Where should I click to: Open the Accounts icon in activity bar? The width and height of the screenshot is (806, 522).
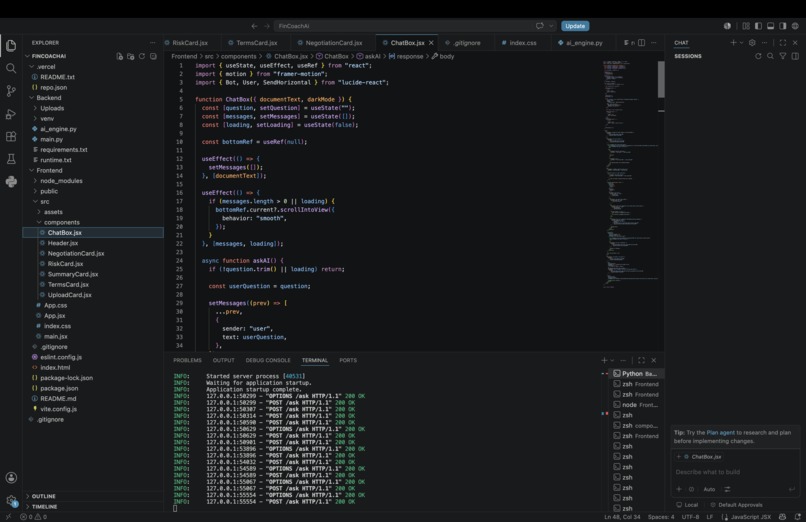click(x=11, y=478)
